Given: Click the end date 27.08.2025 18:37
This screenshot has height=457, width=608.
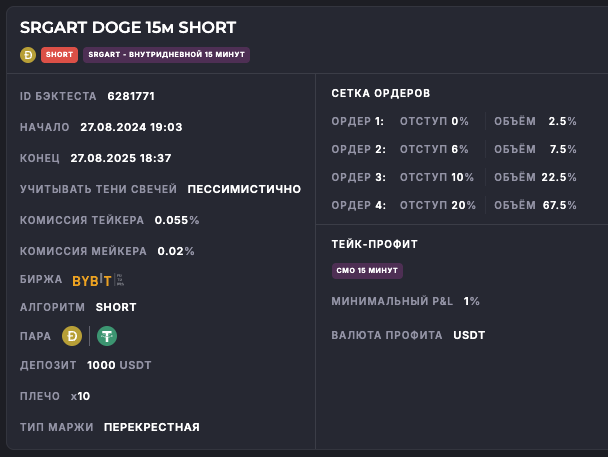Looking at the screenshot, I should [x=121, y=158].
